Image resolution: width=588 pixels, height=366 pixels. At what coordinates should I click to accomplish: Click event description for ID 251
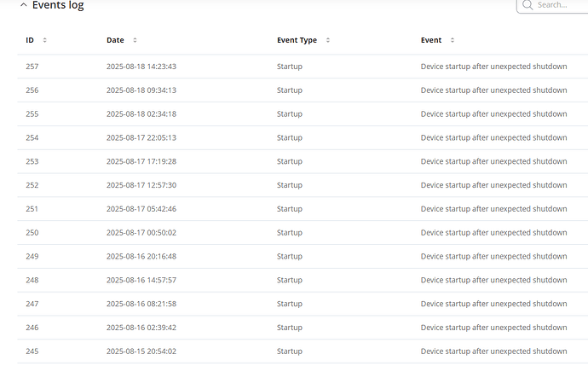pyautogui.click(x=493, y=209)
